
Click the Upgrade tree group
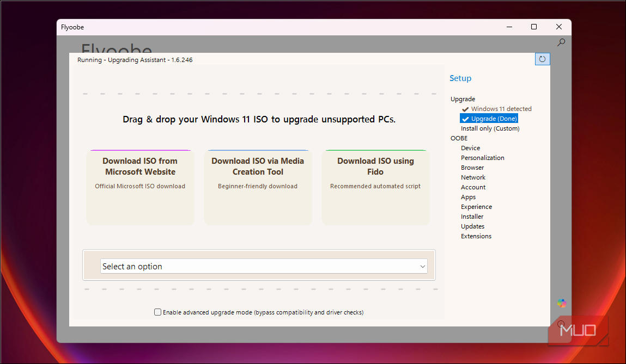(x=463, y=99)
